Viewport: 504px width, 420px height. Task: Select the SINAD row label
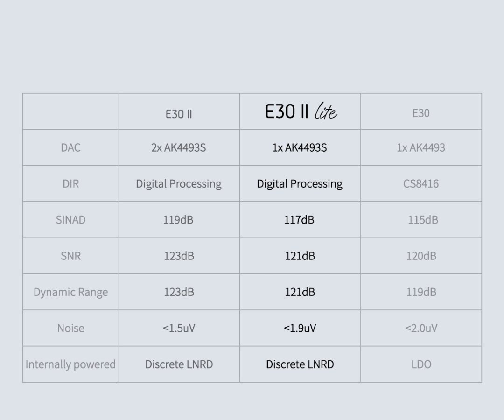(x=71, y=220)
